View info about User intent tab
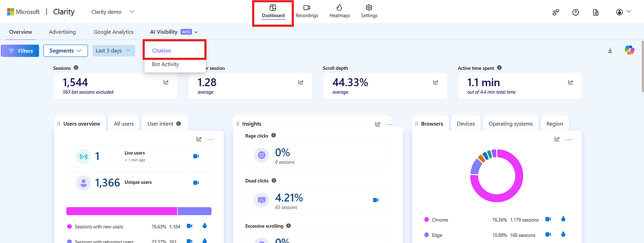 tap(179, 124)
